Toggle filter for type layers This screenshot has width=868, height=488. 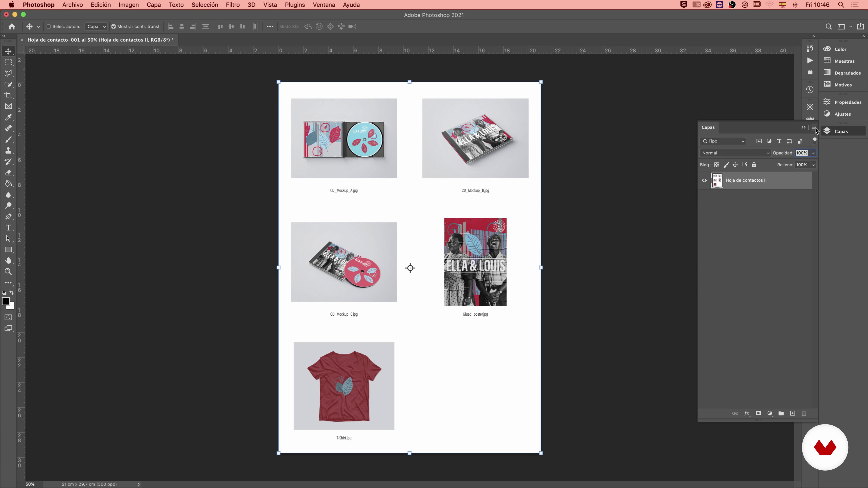pyautogui.click(x=779, y=141)
